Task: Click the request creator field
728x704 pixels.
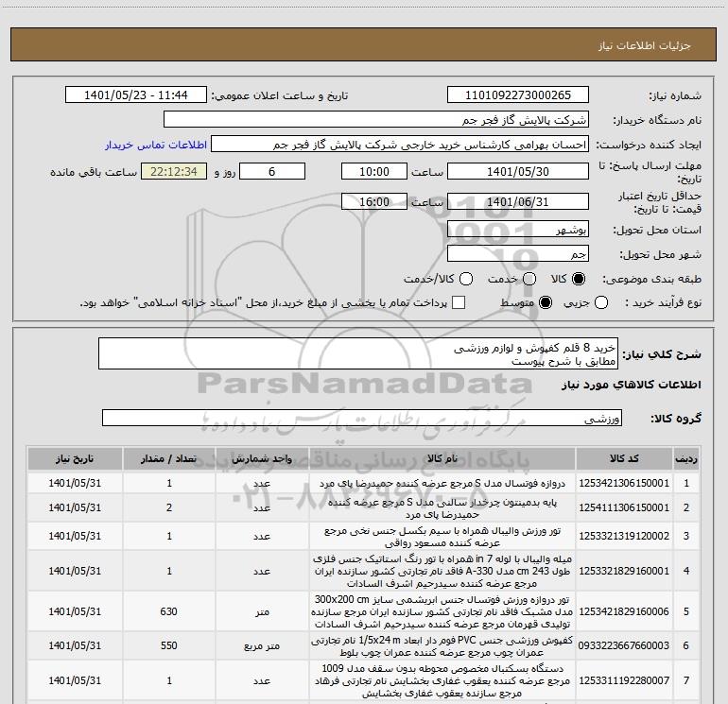Action: (x=400, y=145)
